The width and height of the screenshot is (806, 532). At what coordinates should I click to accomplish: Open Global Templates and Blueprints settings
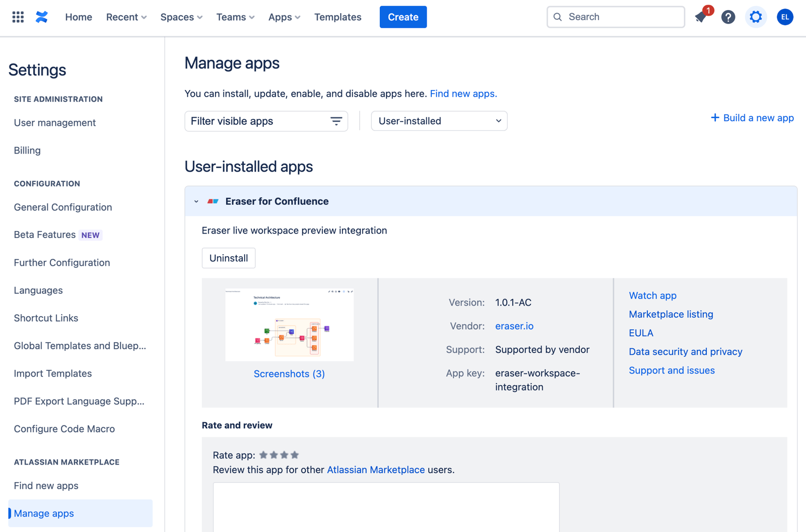point(80,346)
